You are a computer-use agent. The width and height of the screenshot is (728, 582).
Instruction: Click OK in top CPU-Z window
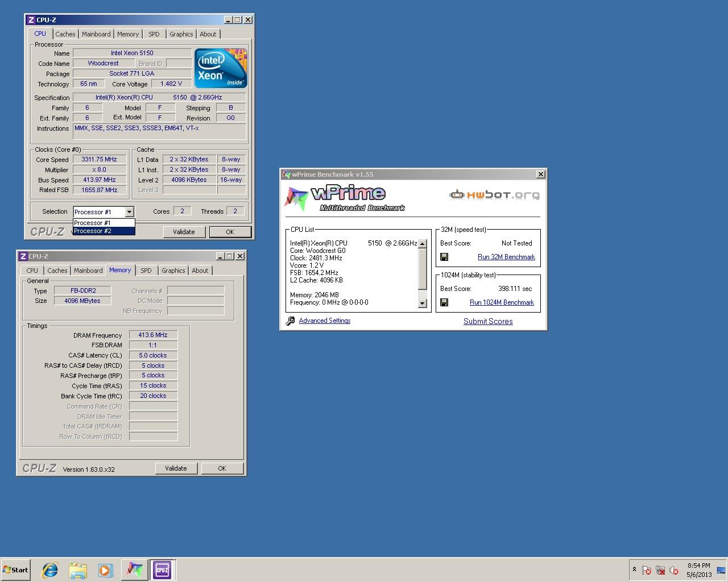[x=230, y=232]
